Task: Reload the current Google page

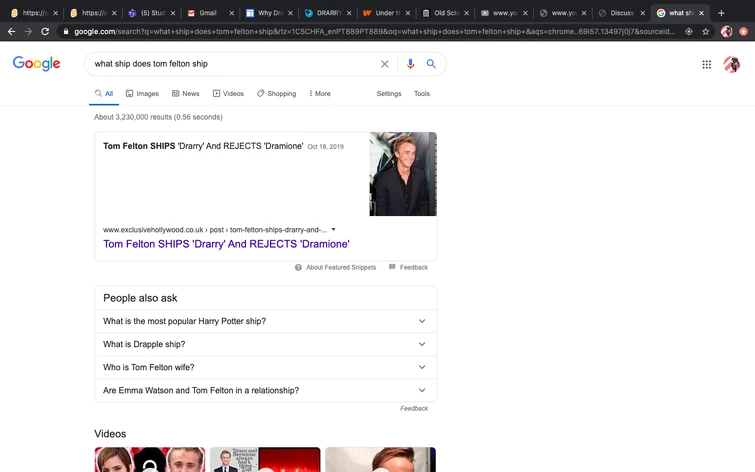Action: pos(45,32)
